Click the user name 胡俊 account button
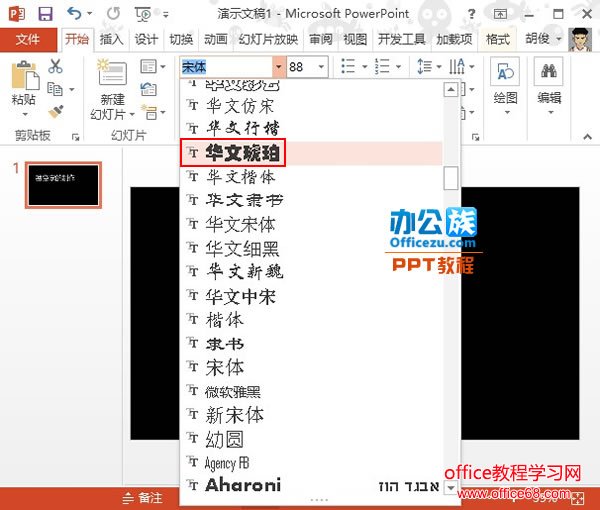Screen dimensions: 600x510 (x=543, y=39)
